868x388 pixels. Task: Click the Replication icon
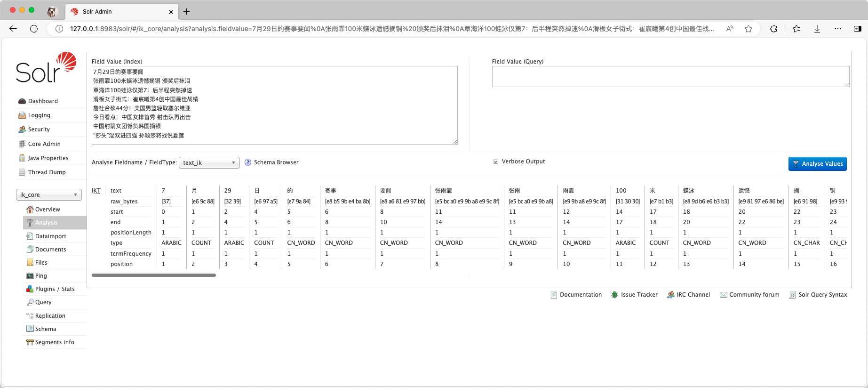pos(30,316)
